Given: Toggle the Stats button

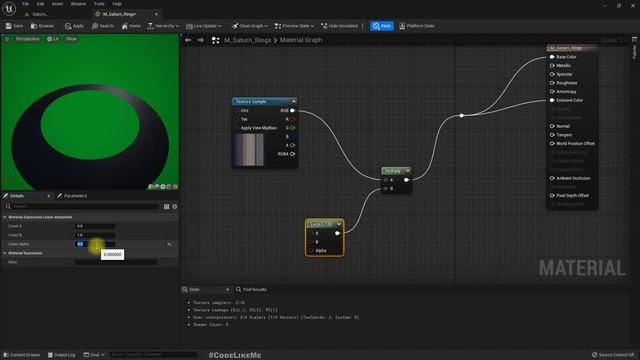Looking at the screenshot, I should coord(382,26).
